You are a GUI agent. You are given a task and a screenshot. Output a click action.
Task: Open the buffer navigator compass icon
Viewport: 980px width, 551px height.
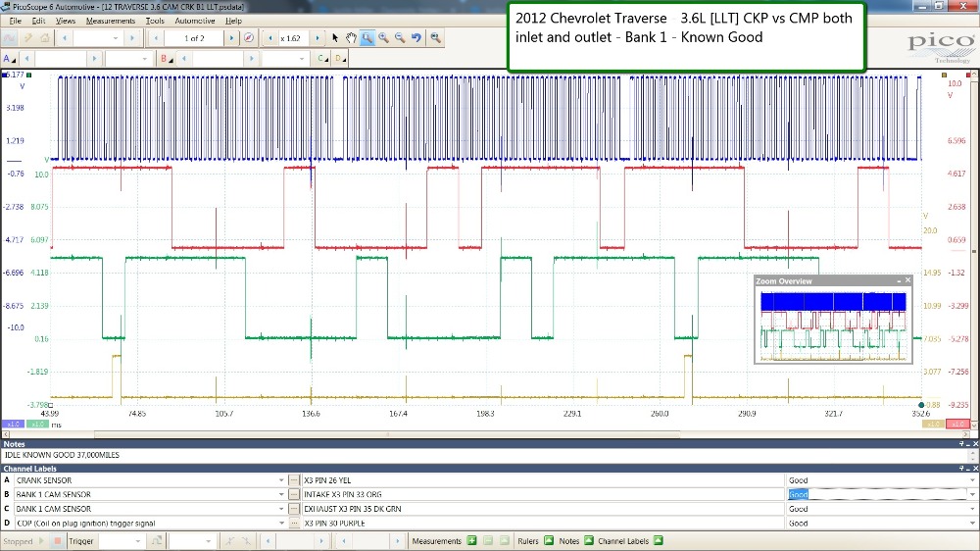(248, 38)
